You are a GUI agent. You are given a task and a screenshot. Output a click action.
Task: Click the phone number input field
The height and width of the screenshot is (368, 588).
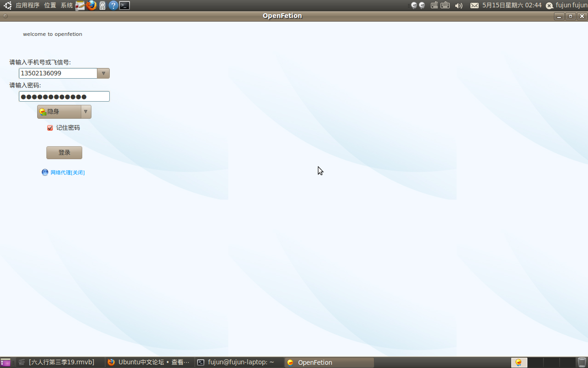tap(58, 73)
